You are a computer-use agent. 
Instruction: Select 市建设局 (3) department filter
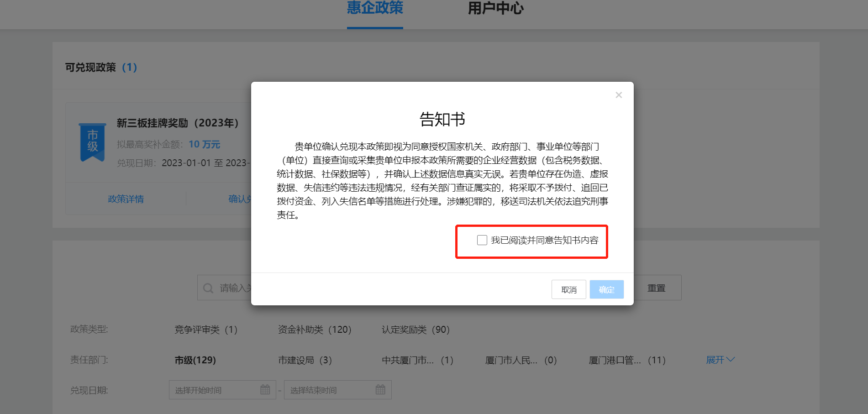pos(305,360)
